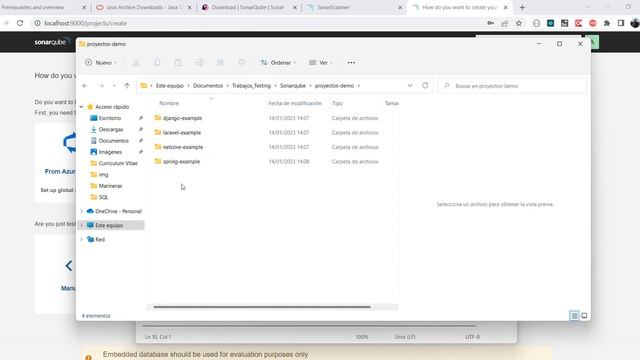Open the three-dots more options menu
The image size is (640, 360).
[351, 62]
